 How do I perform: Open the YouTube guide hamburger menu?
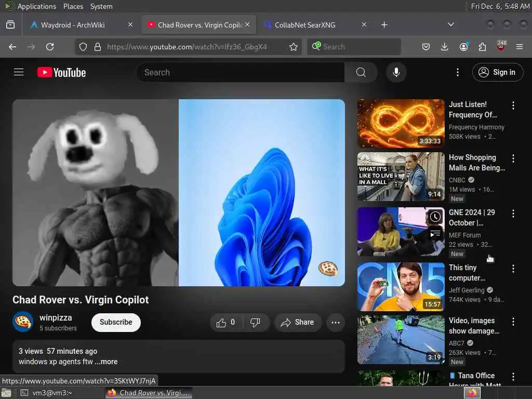tap(19, 72)
